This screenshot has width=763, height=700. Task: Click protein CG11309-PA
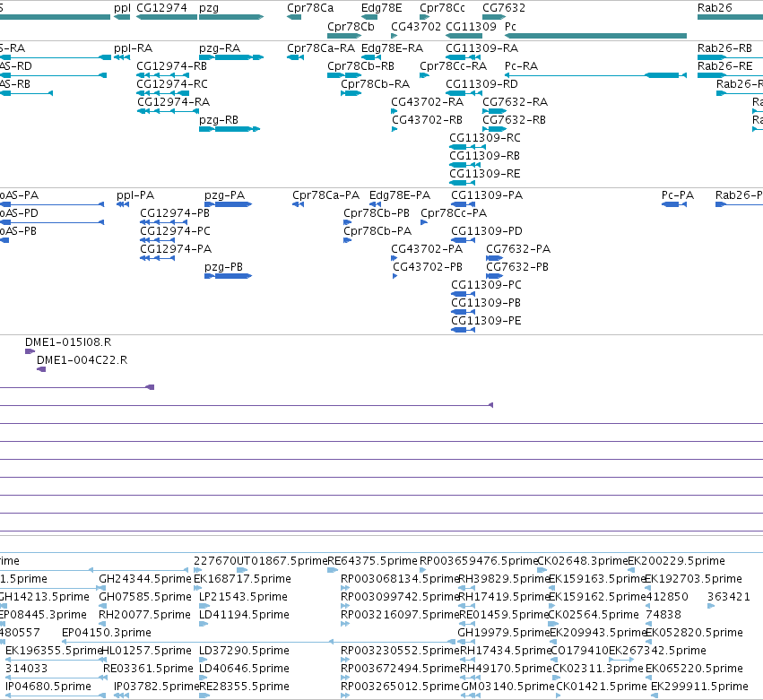463,204
